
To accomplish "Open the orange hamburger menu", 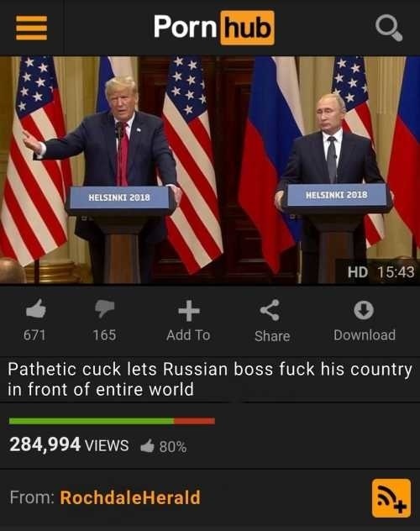I will 31,28.
